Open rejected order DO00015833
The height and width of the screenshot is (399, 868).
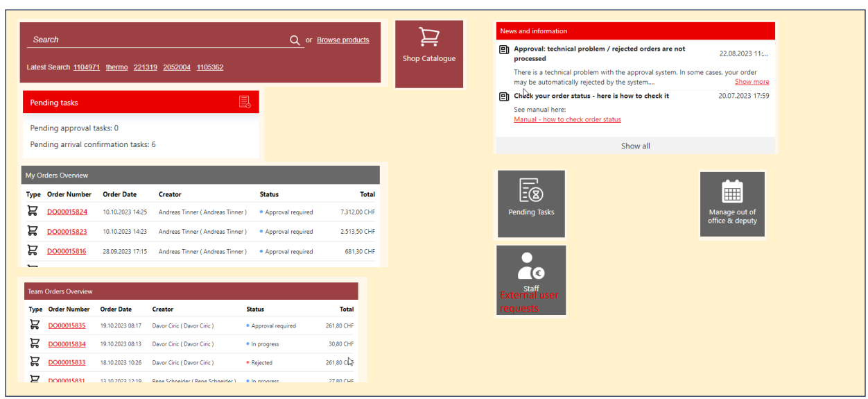pyautogui.click(x=67, y=362)
